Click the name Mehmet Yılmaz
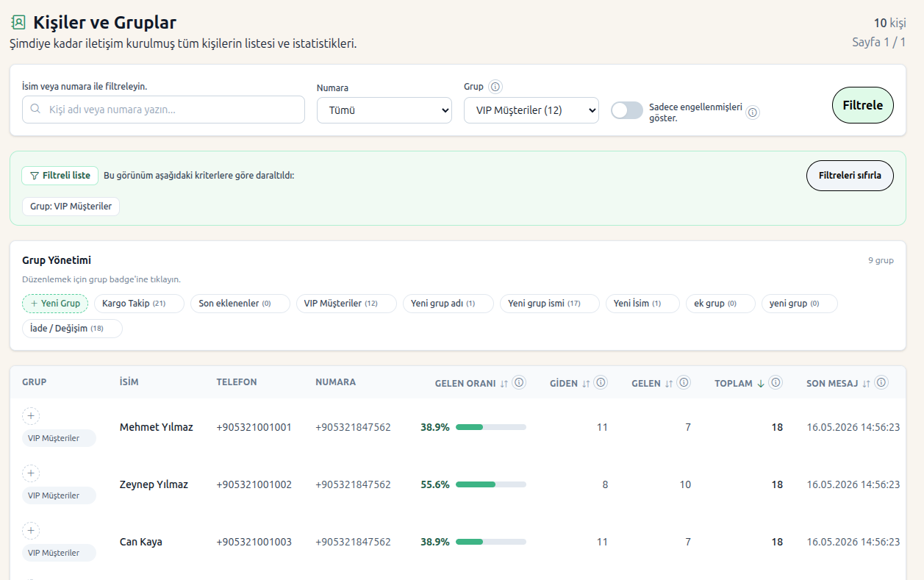 point(157,427)
